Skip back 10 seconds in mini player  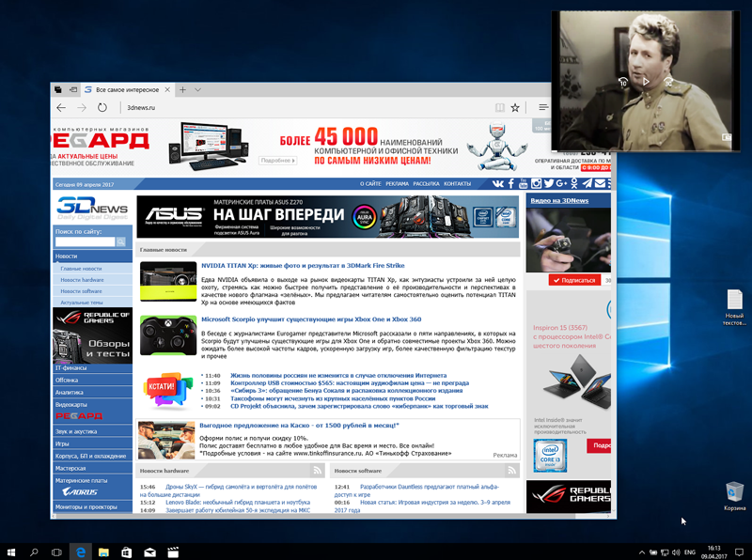pos(622,82)
